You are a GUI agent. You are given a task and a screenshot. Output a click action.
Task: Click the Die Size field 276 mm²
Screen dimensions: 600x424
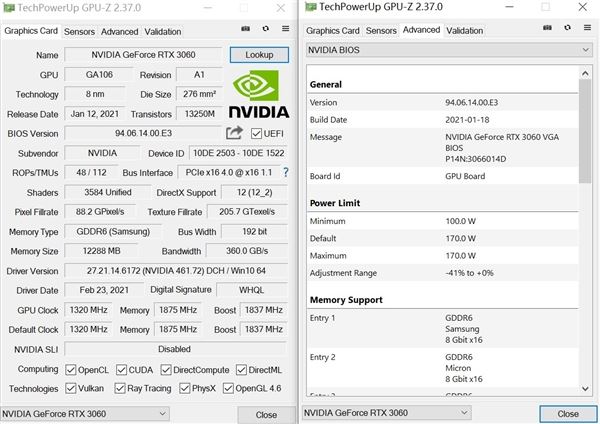coord(199,94)
